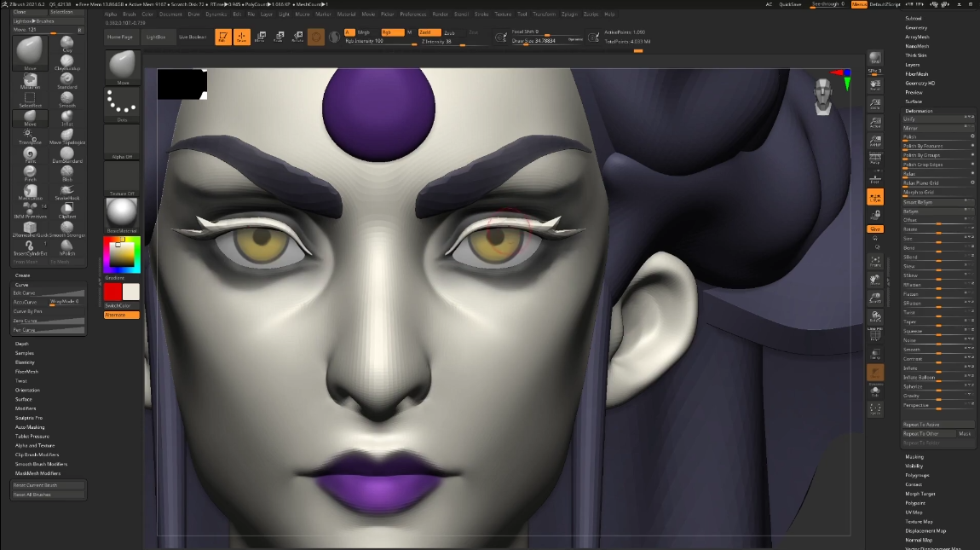Viewport: 980px width, 550px height.
Task: Open the Dots stroke type picker
Action: coord(122,105)
